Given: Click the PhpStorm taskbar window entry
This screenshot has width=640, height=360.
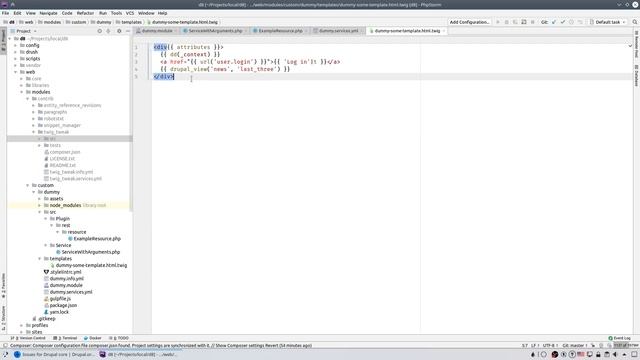Looking at the screenshot, I should (139, 354).
